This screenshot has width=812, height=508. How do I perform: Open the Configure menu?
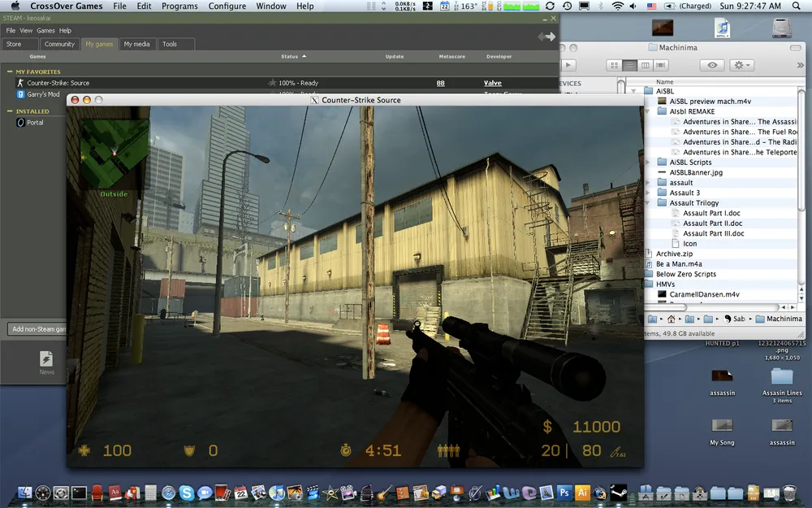coord(227,6)
